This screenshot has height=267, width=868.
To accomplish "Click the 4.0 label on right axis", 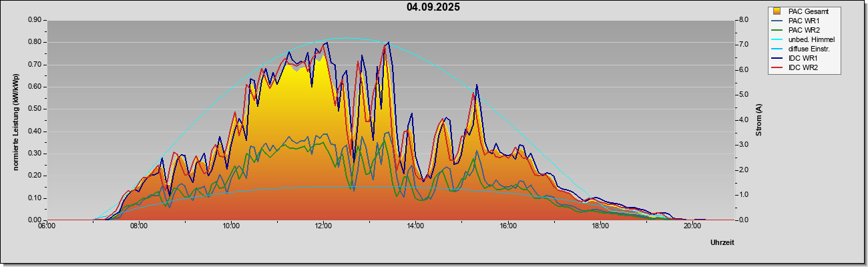I will point(746,120).
